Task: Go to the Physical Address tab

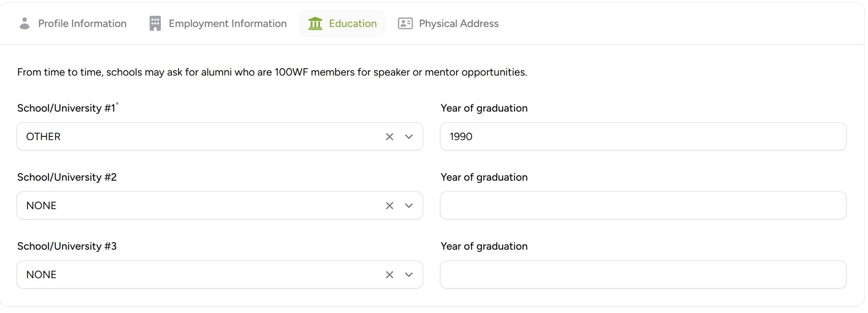Action: pyautogui.click(x=458, y=23)
